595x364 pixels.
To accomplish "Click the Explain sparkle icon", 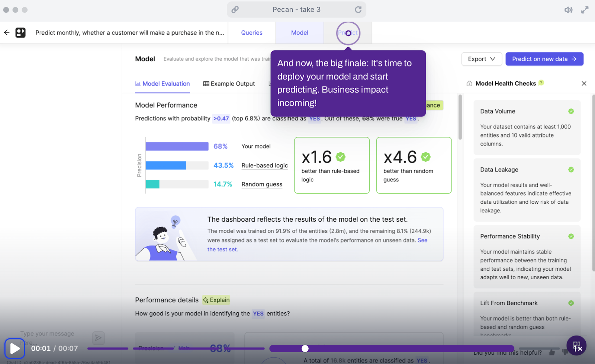I will (206, 300).
